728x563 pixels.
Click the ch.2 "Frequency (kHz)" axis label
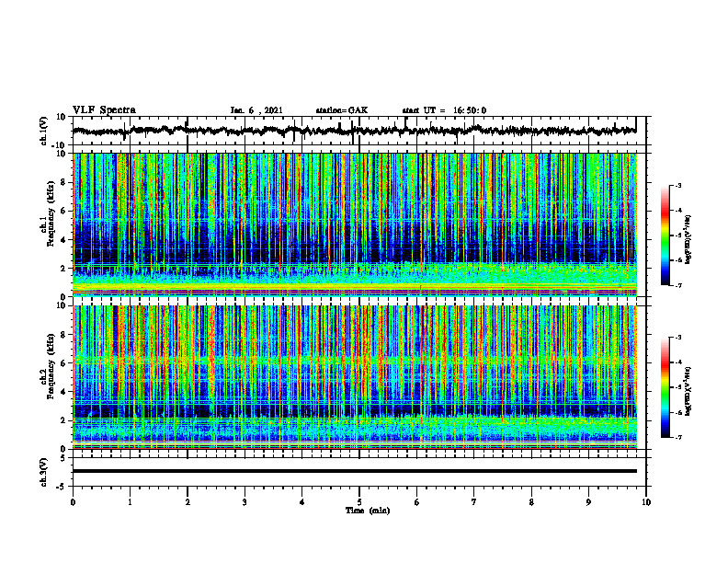pos(51,366)
